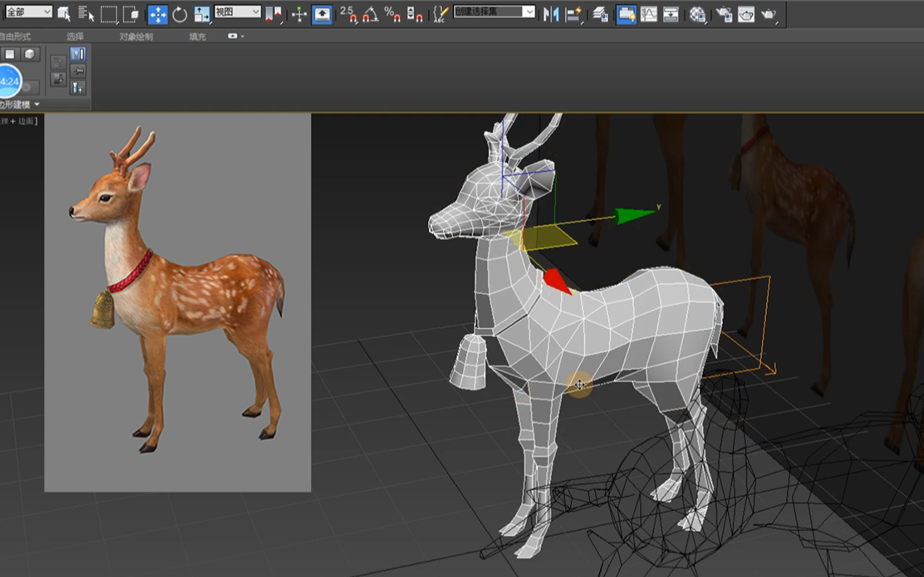Toggle the 2.5D snaps button
This screenshot has width=924, height=577.
coord(348,15)
